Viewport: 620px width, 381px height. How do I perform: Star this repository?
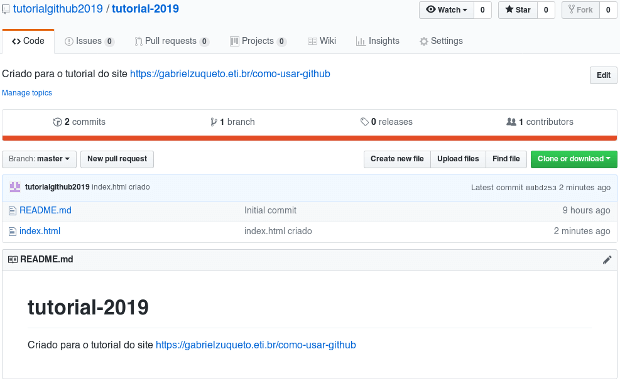click(518, 10)
